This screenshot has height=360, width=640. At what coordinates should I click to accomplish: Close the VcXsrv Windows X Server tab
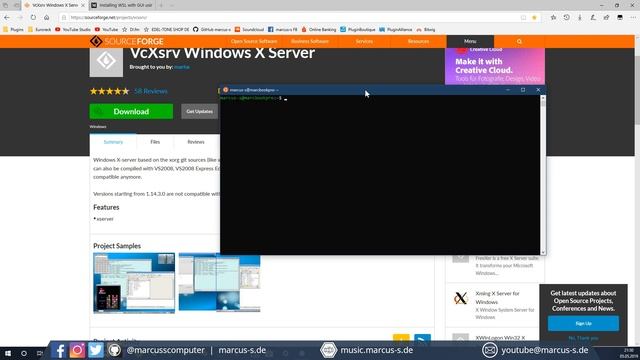83,5
